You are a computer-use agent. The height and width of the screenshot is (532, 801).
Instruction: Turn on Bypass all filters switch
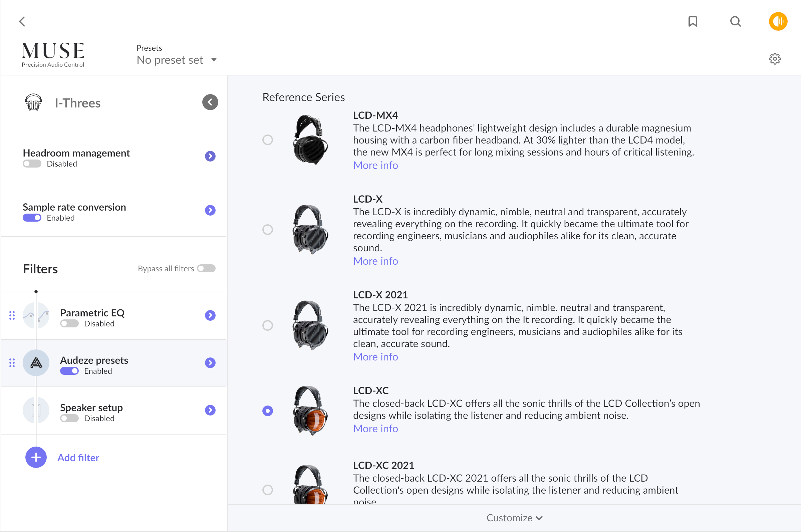tap(206, 268)
